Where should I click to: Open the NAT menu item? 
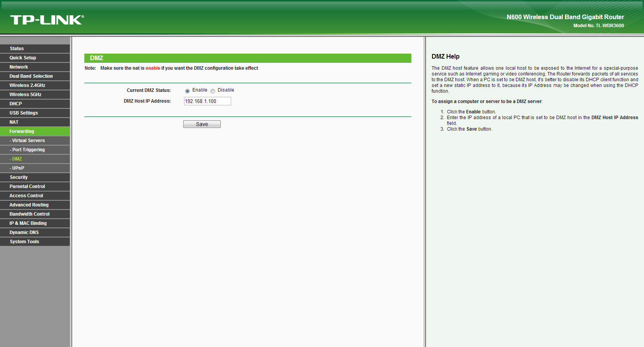pos(35,122)
